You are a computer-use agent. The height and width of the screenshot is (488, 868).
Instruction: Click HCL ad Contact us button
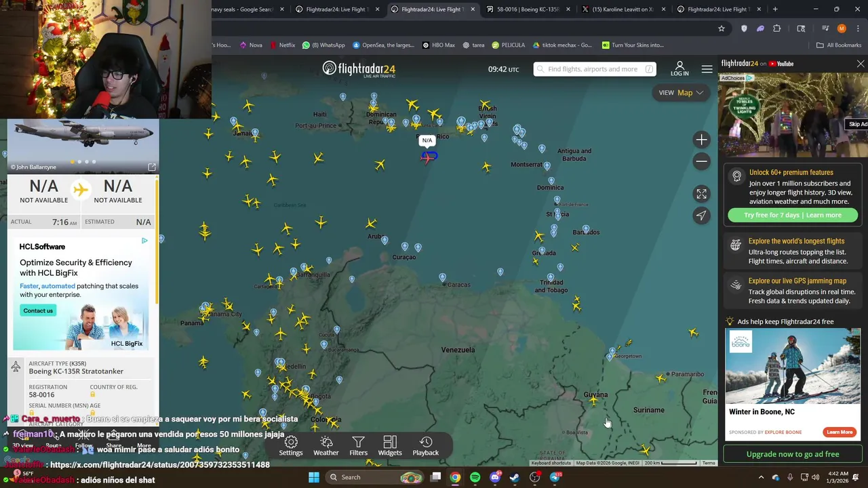38,310
